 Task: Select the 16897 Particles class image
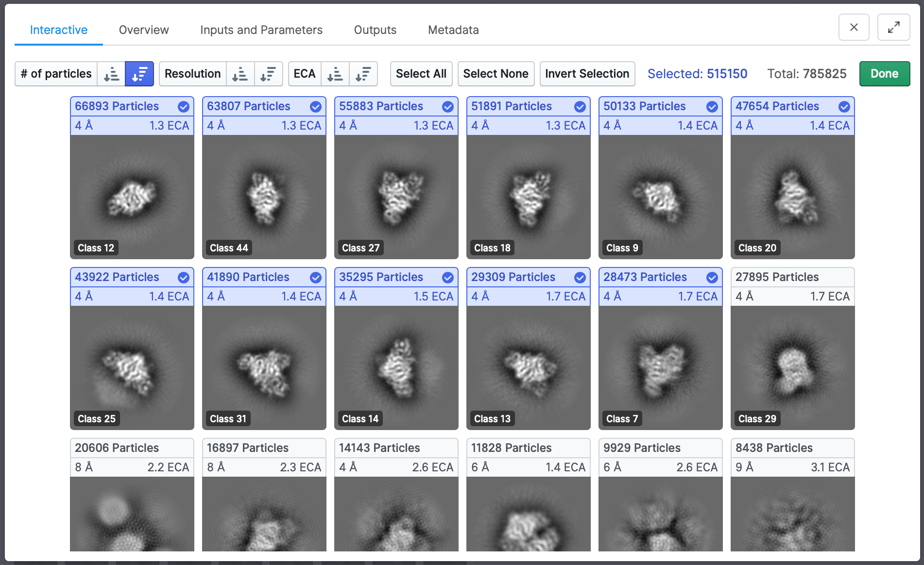264,514
